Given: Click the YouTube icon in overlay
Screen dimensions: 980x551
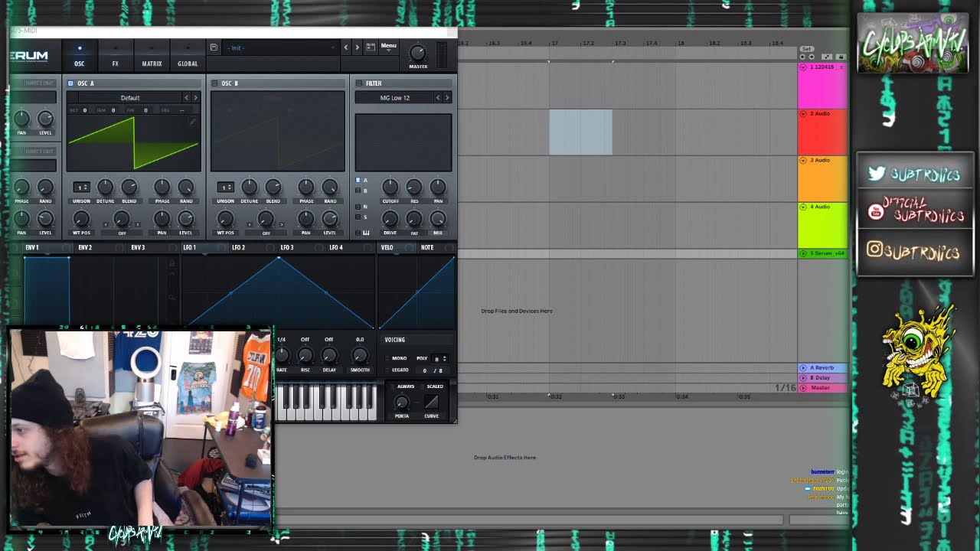Looking at the screenshot, I should pyautogui.click(x=876, y=212).
